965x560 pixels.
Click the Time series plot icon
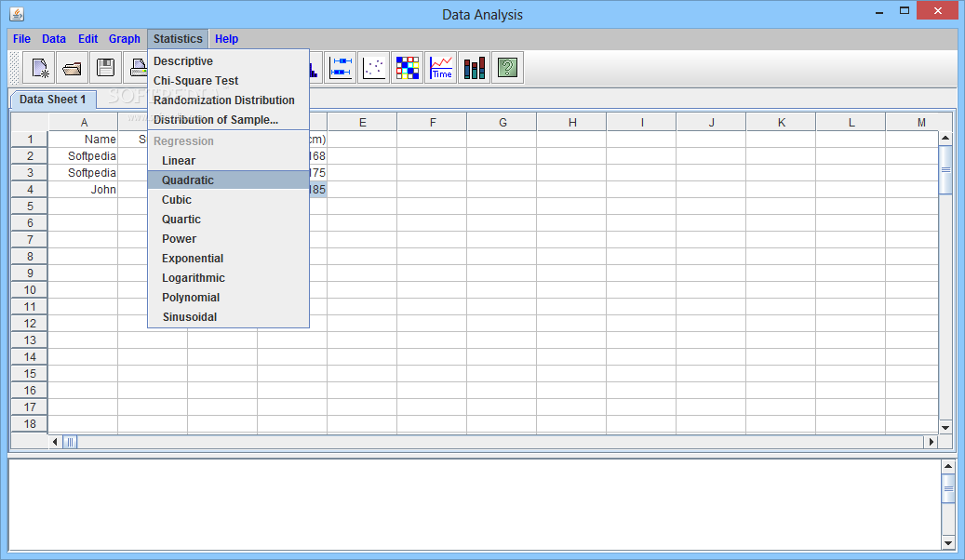tap(441, 68)
